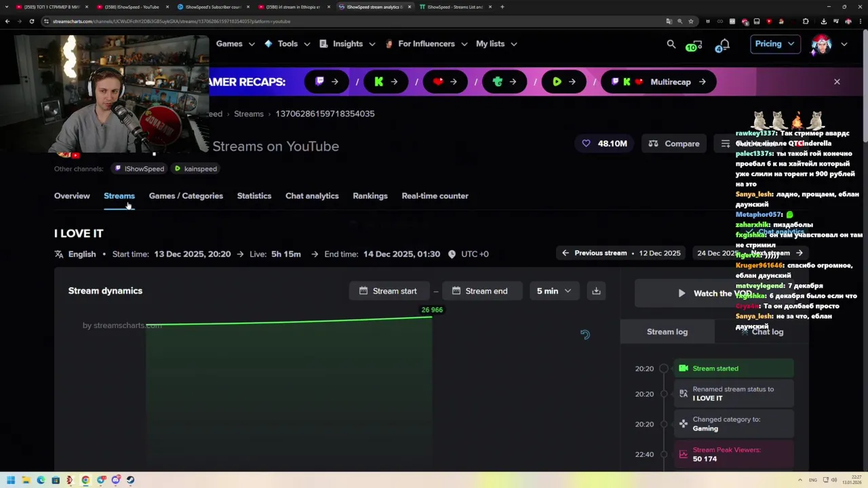Open the 5 min interval dropdown
The width and height of the screenshot is (868, 488).
pyautogui.click(x=554, y=291)
